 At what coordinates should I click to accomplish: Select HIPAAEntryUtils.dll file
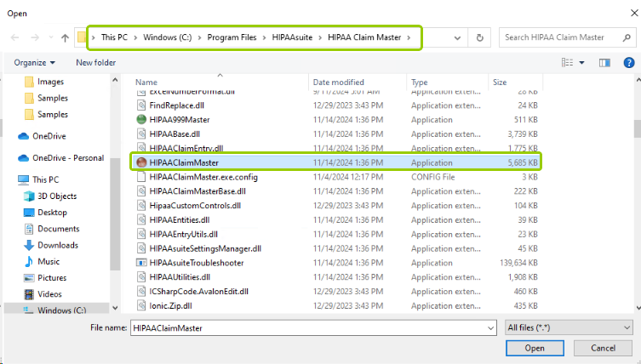pos(184,234)
